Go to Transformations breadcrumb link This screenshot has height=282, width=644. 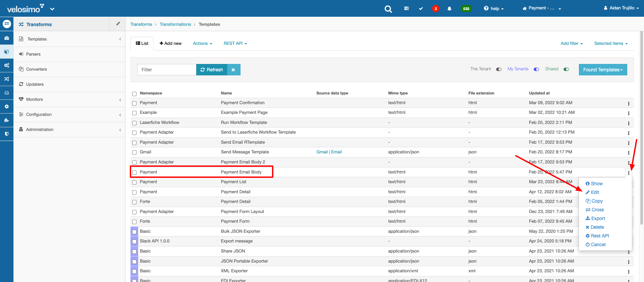coord(175,24)
